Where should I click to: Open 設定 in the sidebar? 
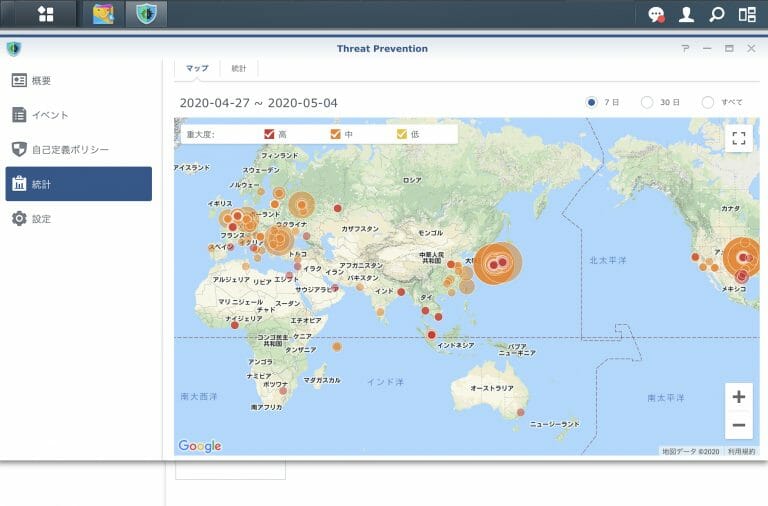click(78, 218)
